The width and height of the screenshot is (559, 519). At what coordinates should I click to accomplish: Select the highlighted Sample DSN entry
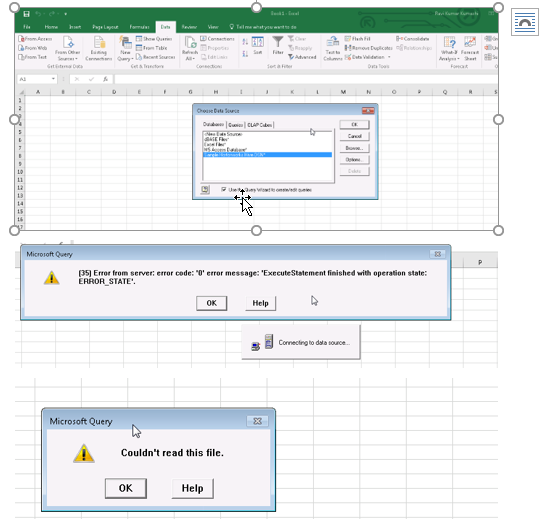[x=267, y=155]
